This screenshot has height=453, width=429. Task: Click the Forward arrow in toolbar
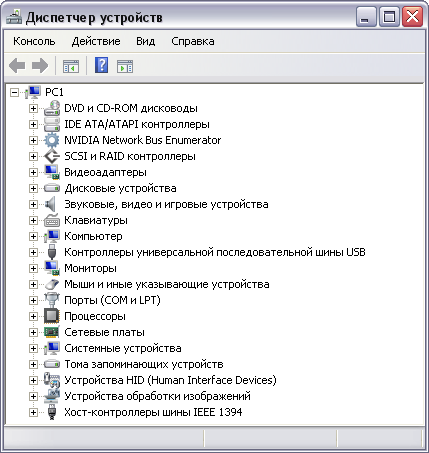click(x=40, y=65)
